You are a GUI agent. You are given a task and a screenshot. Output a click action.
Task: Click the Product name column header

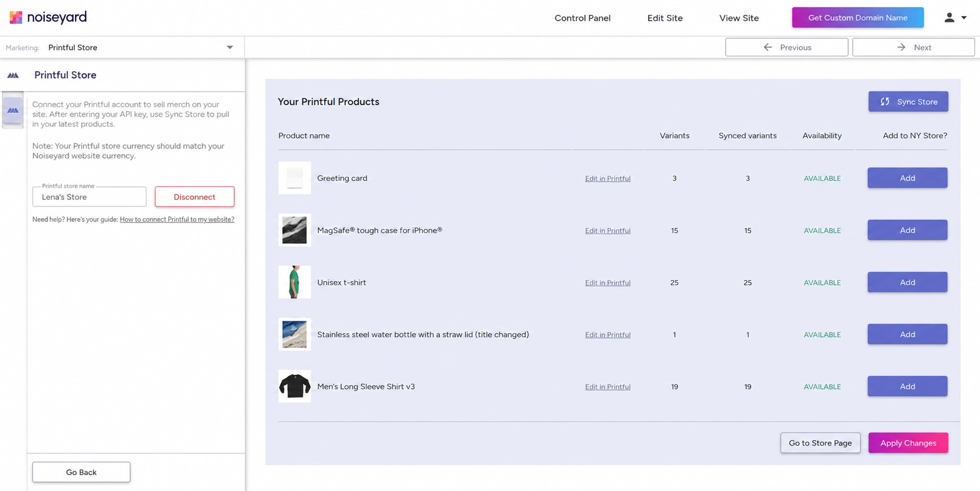(x=304, y=136)
